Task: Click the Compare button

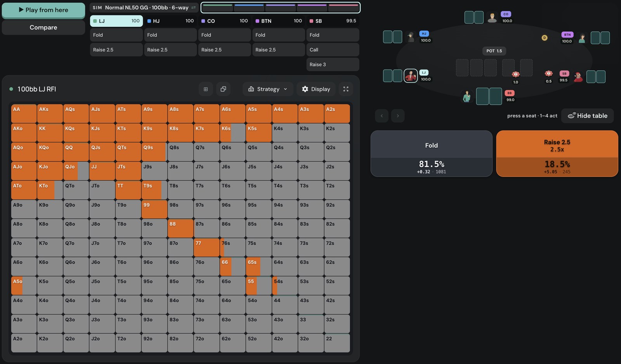Action: (x=43, y=28)
